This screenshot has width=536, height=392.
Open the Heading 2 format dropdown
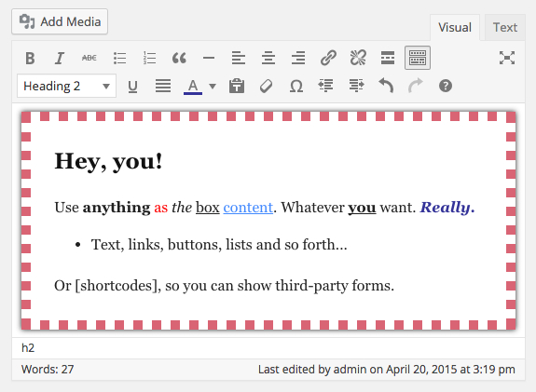pos(67,86)
